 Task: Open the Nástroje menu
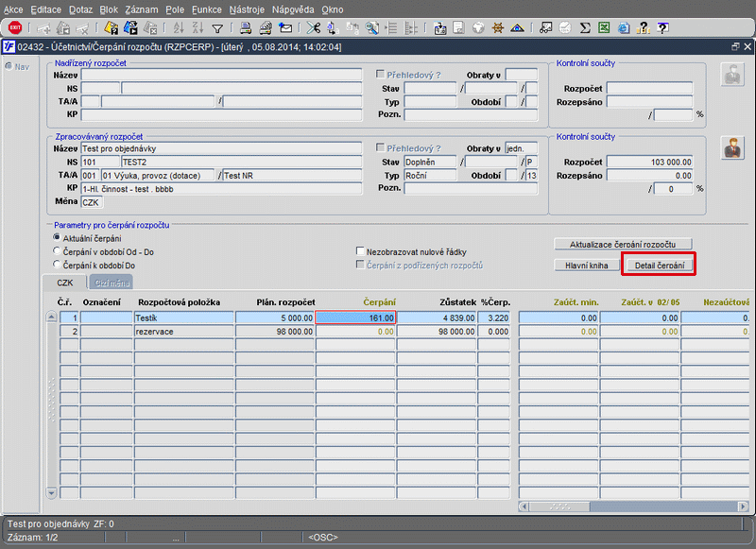tap(246, 9)
